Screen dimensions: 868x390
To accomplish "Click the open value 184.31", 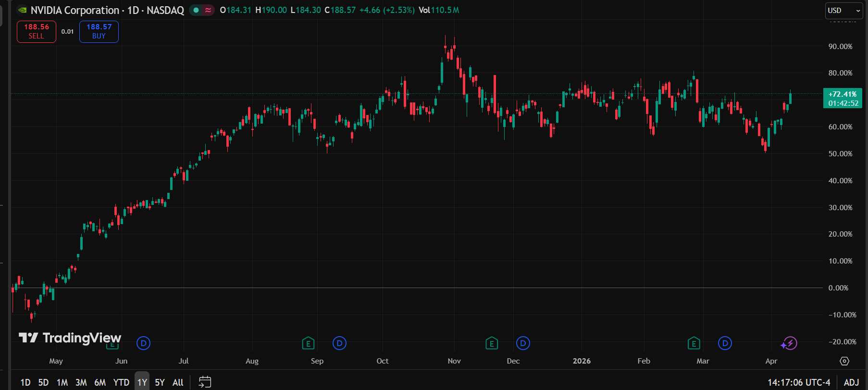I will coord(238,10).
